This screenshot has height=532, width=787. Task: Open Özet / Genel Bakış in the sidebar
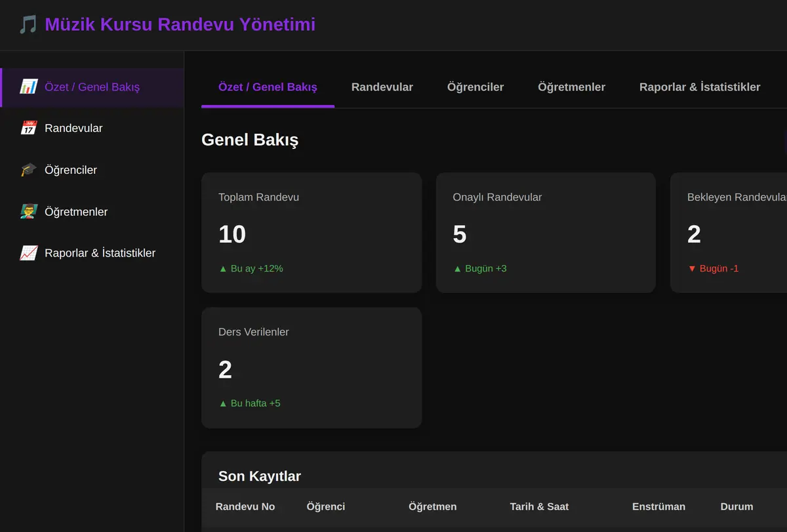(x=92, y=87)
